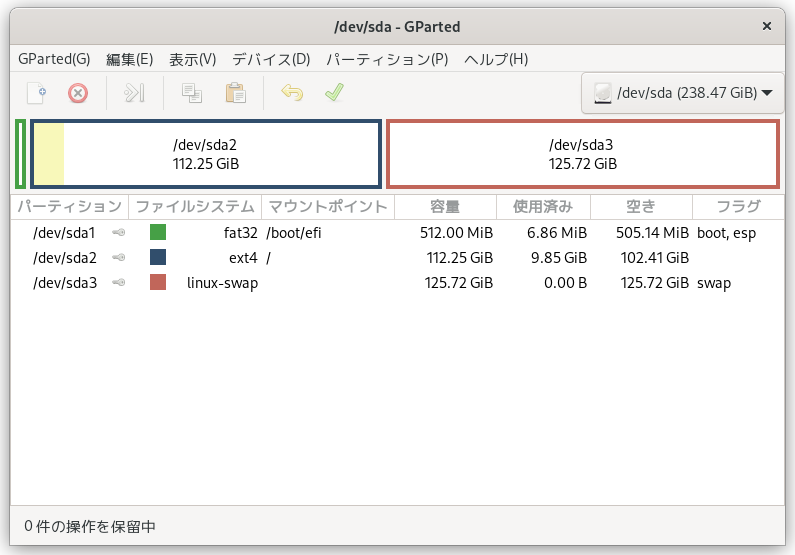
Task: Click the red Delete partition icon
Action: point(78,93)
